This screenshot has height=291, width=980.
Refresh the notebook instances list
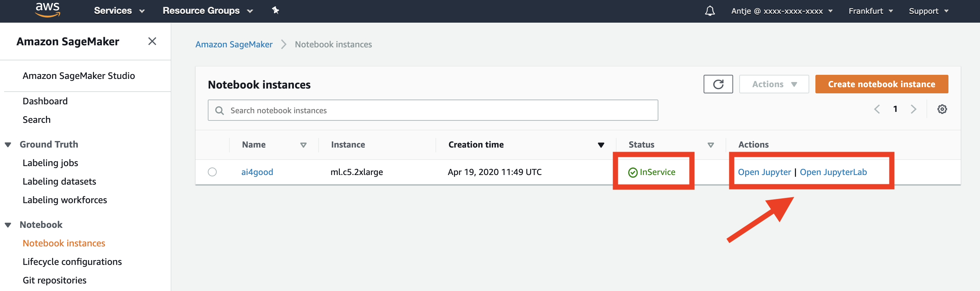(x=718, y=84)
